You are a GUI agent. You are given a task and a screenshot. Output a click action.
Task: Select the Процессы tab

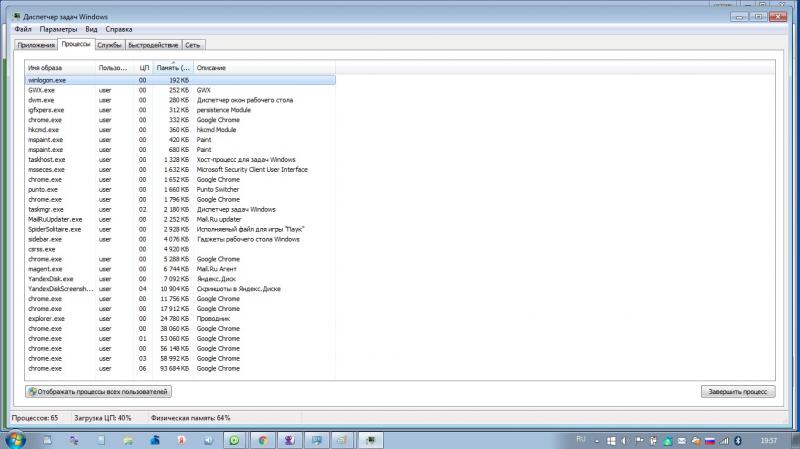coord(76,44)
